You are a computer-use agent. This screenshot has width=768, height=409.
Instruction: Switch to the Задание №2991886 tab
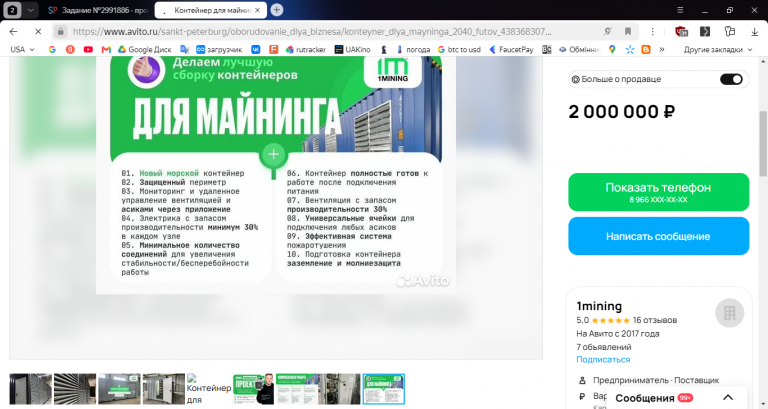coord(97,10)
